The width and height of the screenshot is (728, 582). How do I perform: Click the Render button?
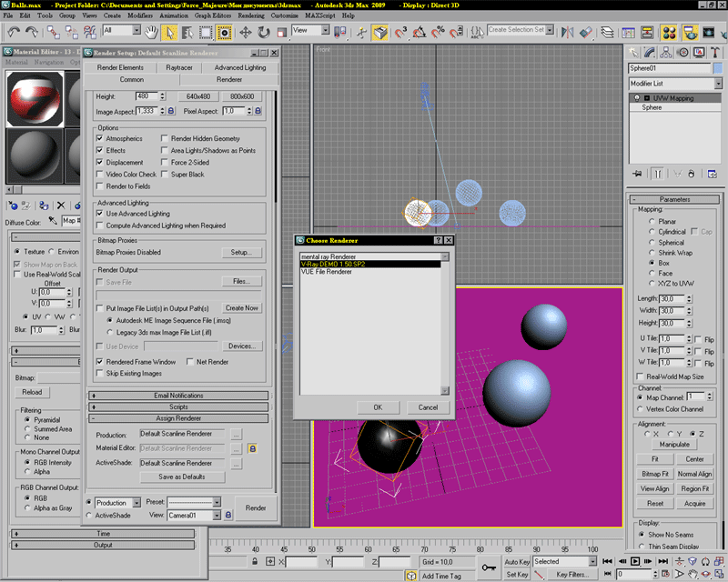256,508
